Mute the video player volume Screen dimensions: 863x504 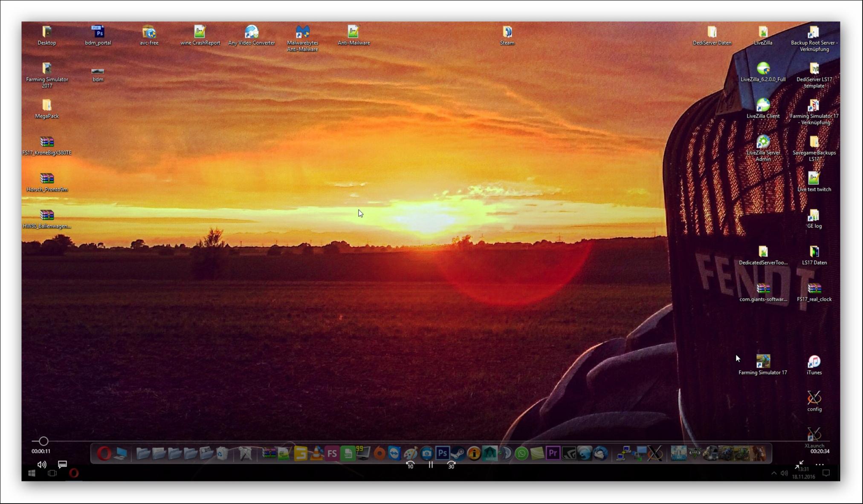(x=42, y=464)
